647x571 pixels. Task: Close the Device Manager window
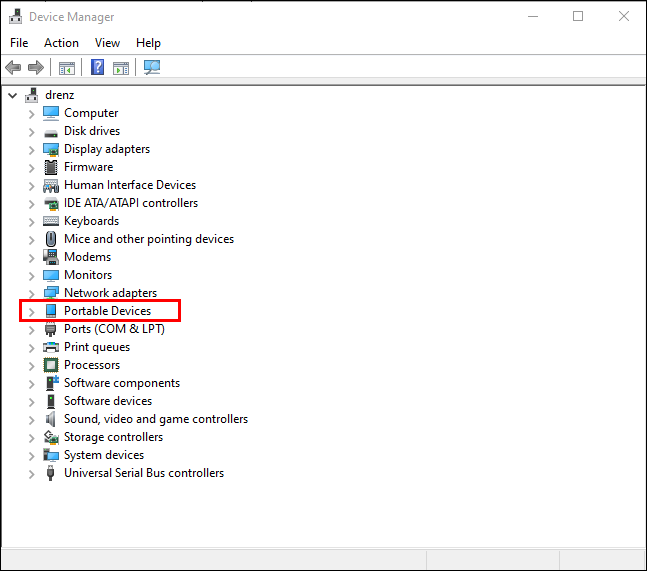623,16
